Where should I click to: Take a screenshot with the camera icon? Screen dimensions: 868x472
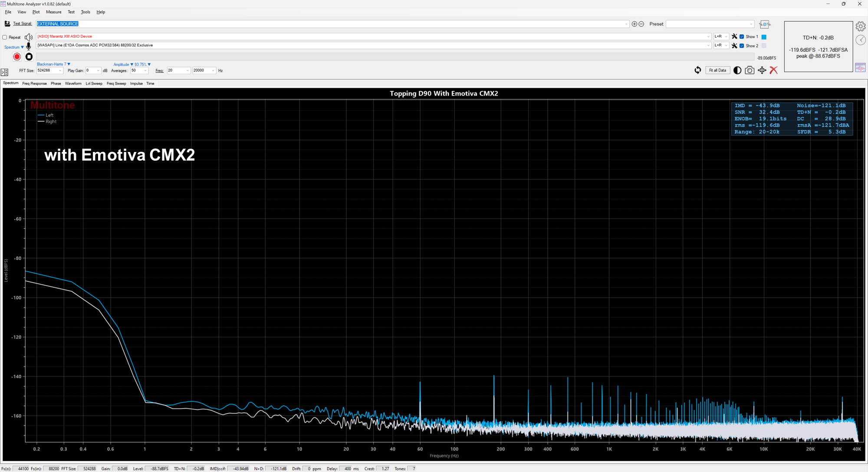[750, 70]
